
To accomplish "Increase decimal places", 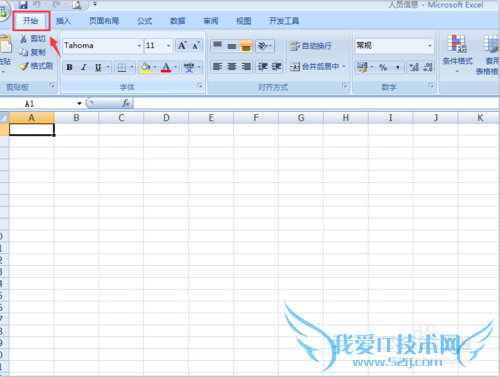I will coord(414,68).
